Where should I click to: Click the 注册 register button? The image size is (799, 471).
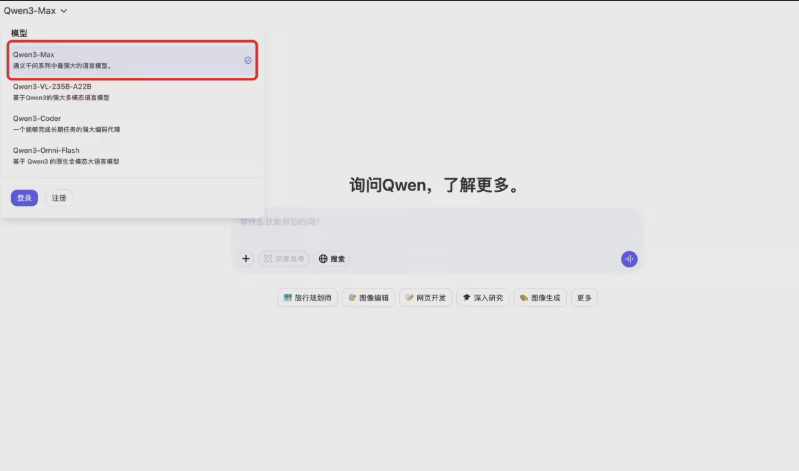(x=59, y=198)
